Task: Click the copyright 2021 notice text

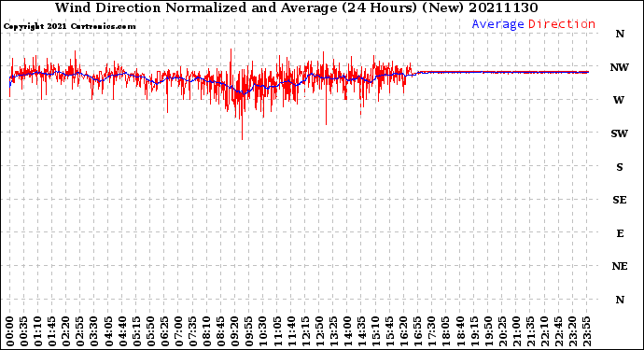Action: point(69,27)
